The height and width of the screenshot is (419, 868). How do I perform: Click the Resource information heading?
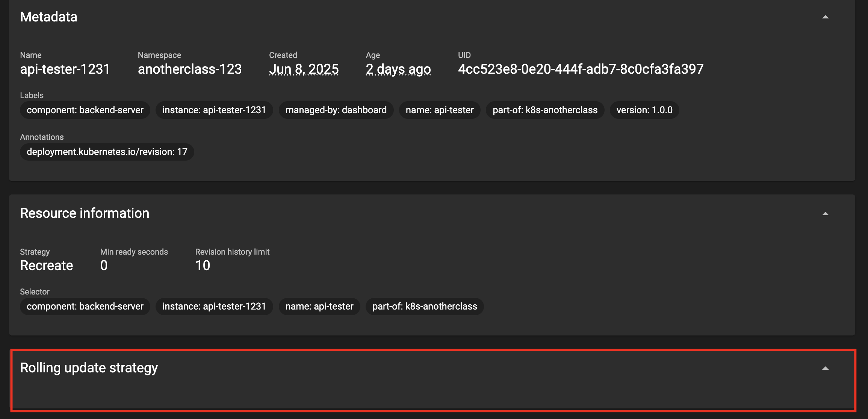pos(85,213)
